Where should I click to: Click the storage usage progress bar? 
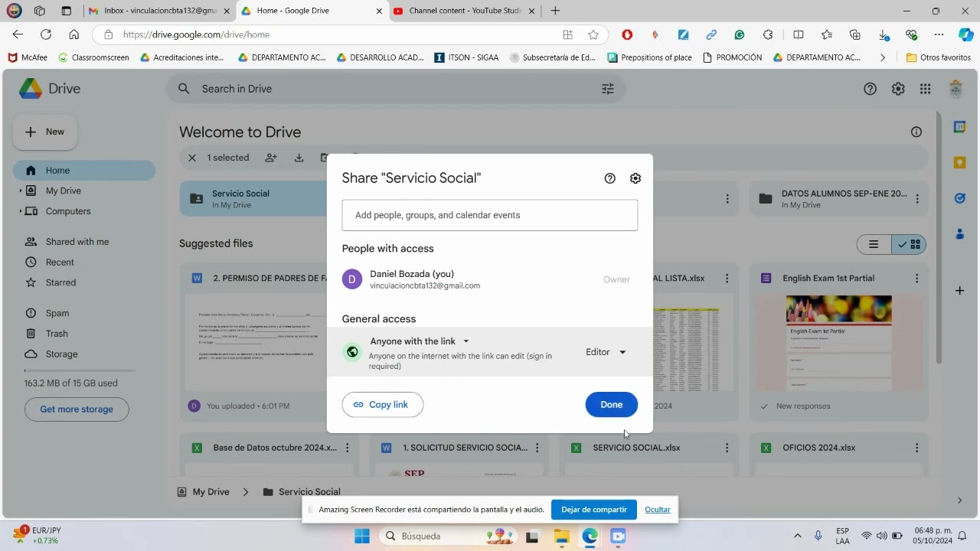pos(80,370)
